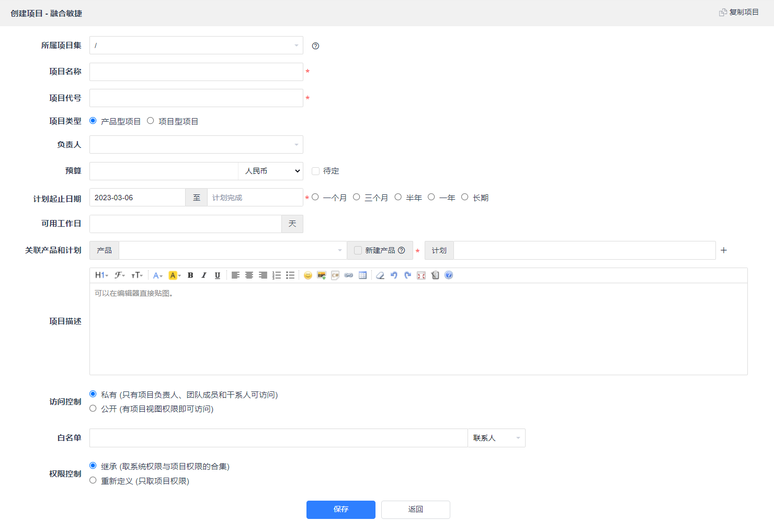Image resolution: width=774 pixels, height=532 pixels.
Task: Click the insert table icon
Action: [362, 275]
